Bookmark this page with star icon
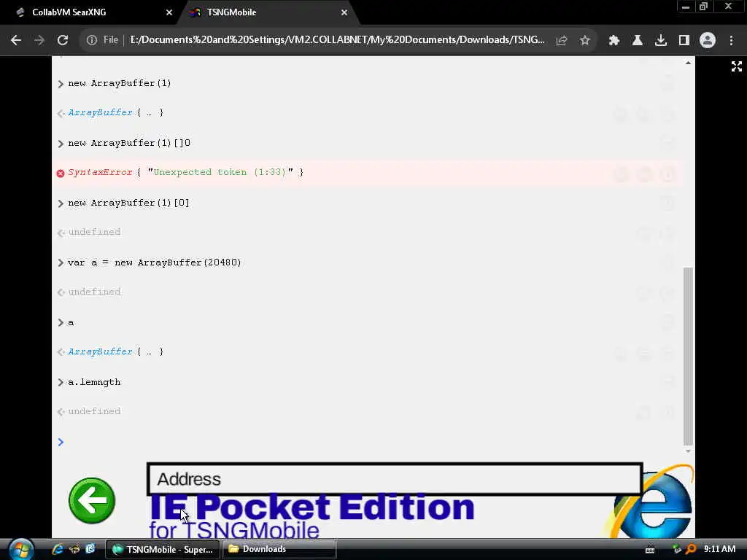 [x=585, y=41]
